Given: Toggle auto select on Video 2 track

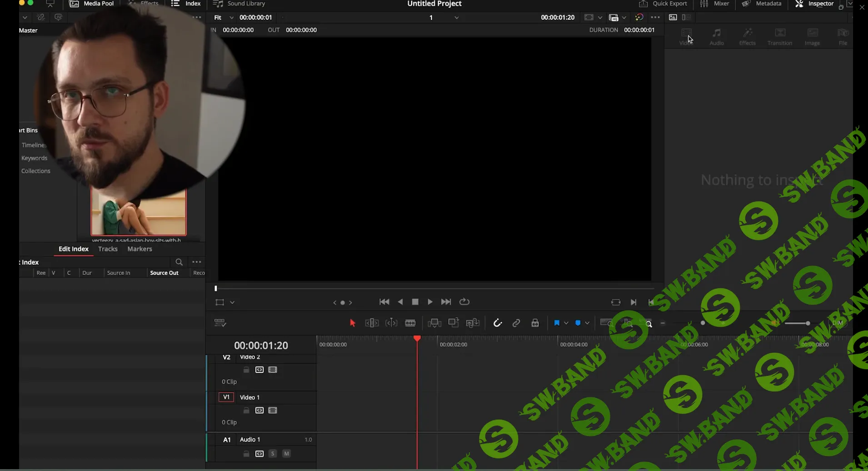Looking at the screenshot, I should click(x=259, y=370).
